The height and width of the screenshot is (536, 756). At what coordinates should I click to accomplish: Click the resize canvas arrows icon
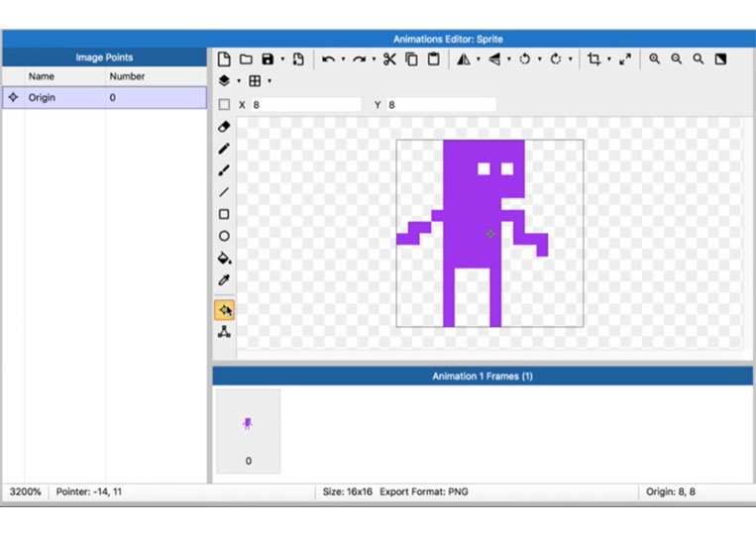coord(625,59)
